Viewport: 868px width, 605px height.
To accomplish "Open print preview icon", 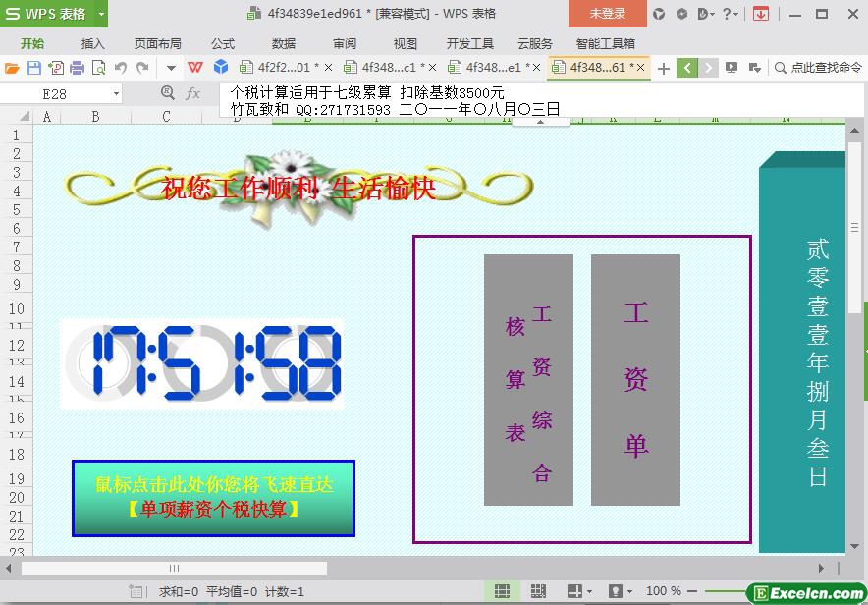I will click(98, 68).
